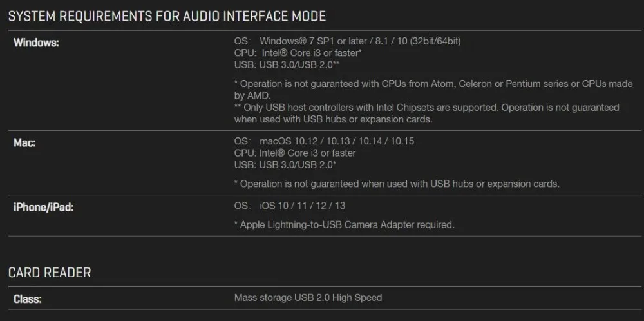
Task: Click the Mass storage USB 2.0 High Speed text
Action: pyautogui.click(x=308, y=297)
